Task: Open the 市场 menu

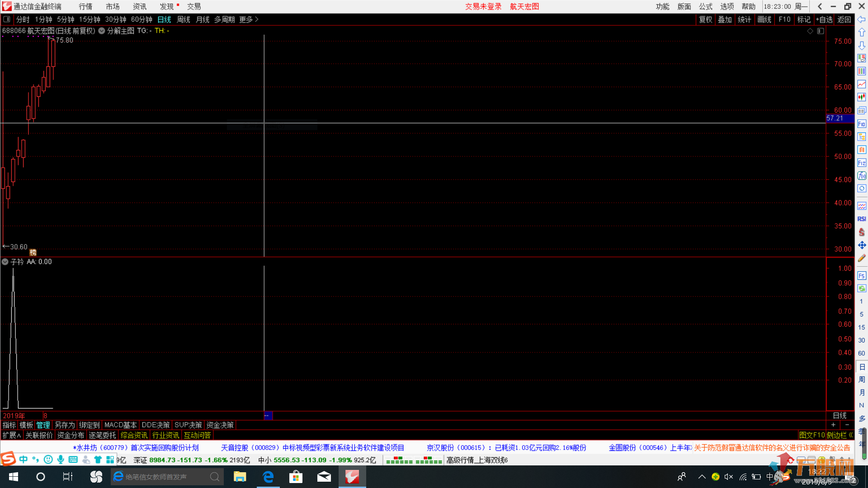Action: 113,6
